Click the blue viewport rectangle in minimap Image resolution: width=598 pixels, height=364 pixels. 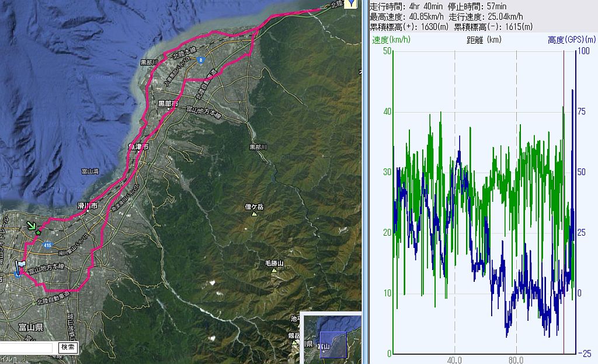point(333,343)
